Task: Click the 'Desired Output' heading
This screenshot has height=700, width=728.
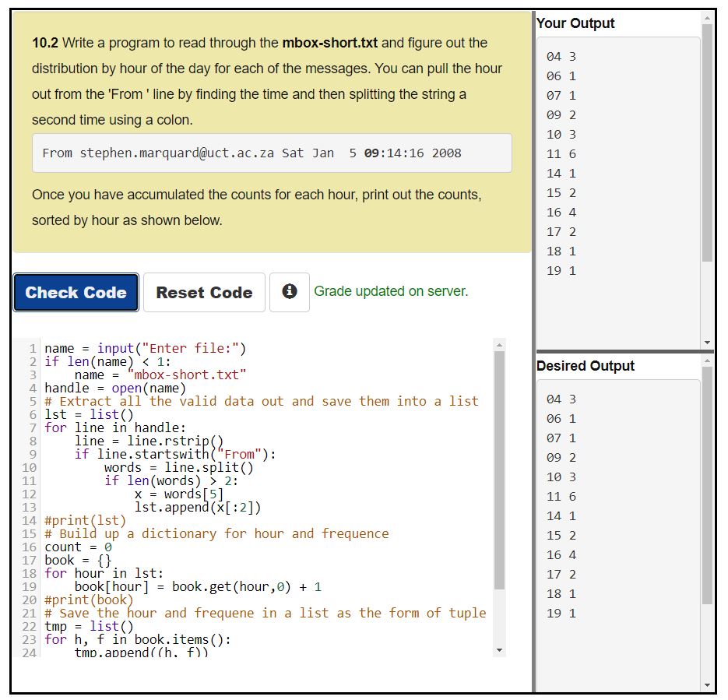Action: coord(585,366)
